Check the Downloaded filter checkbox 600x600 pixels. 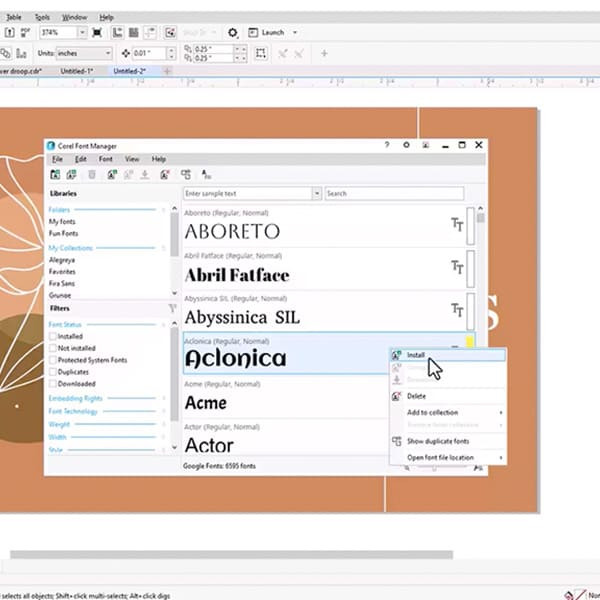(x=53, y=384)
